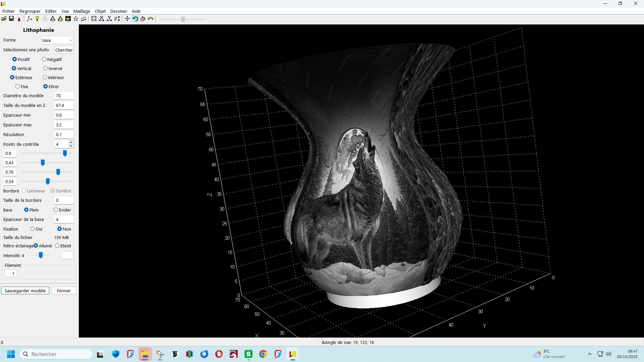Open the Dessiner menu

point(118,11)
